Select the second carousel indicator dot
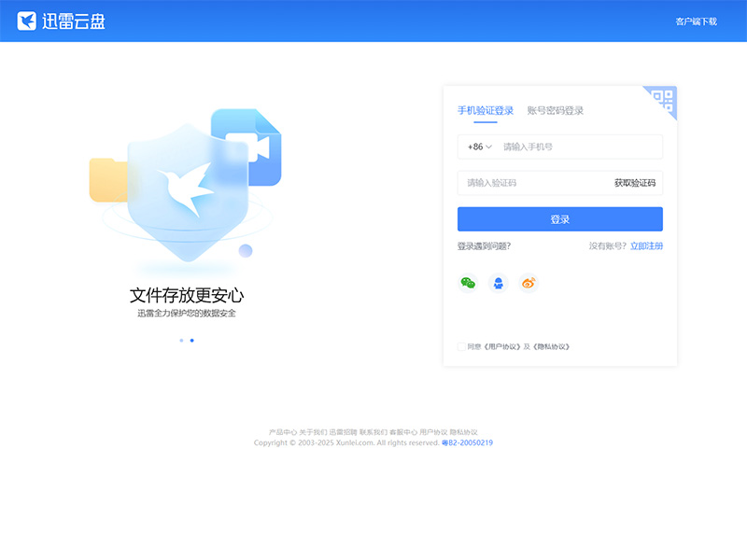The height and width of the screenshot is (560, 747). click(x=191, y=340)
